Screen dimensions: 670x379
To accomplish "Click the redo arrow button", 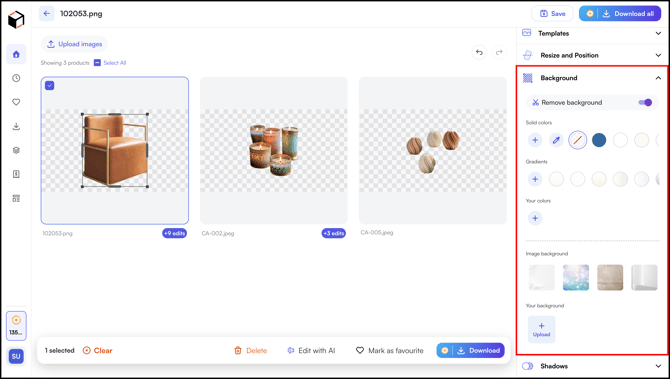I will point(499,53).
